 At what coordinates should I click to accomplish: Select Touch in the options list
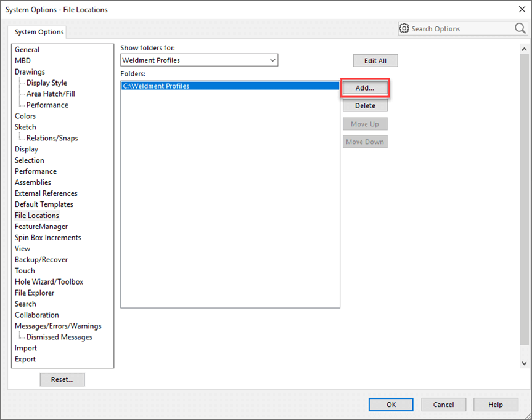pyautogui.click(x=25, y=270)
